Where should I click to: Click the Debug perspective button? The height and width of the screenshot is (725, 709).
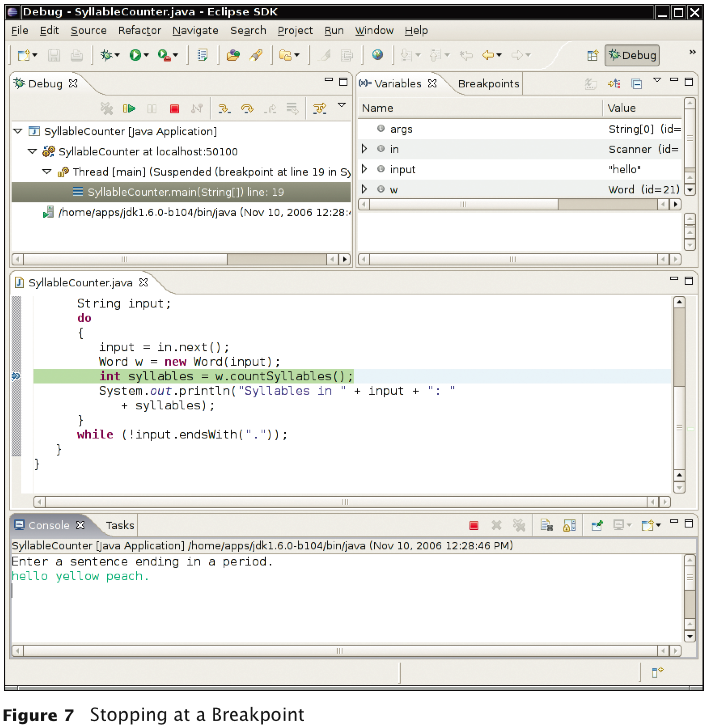632,56
